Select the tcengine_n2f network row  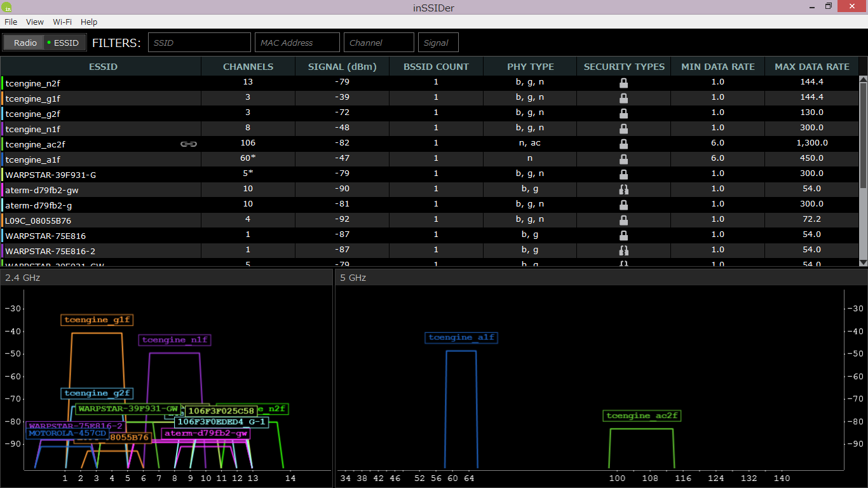click(x=430, y=83)
